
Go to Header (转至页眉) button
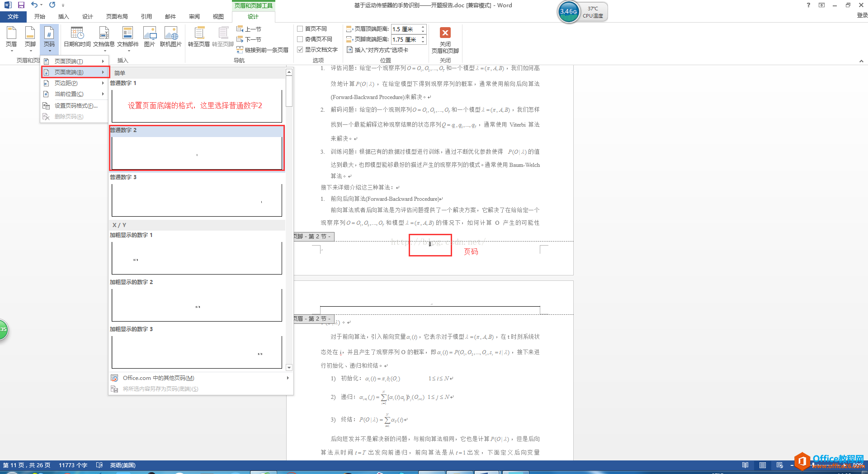[199, 37]
